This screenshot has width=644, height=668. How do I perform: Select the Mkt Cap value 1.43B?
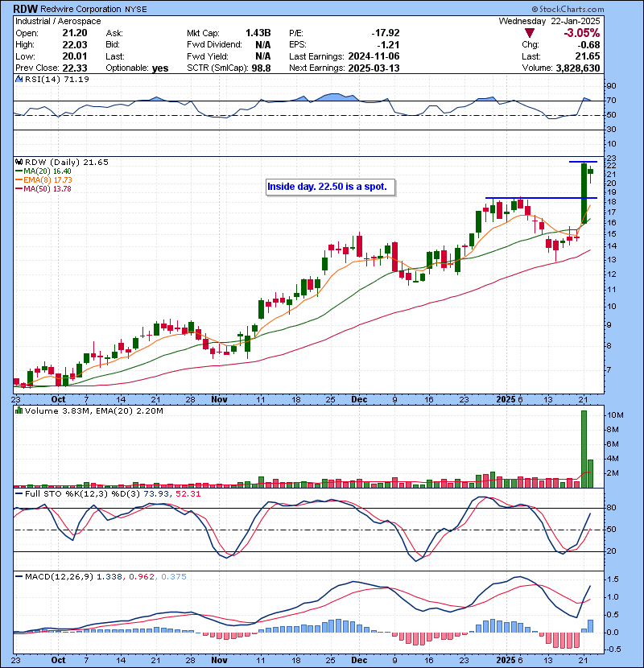[258, 33]
